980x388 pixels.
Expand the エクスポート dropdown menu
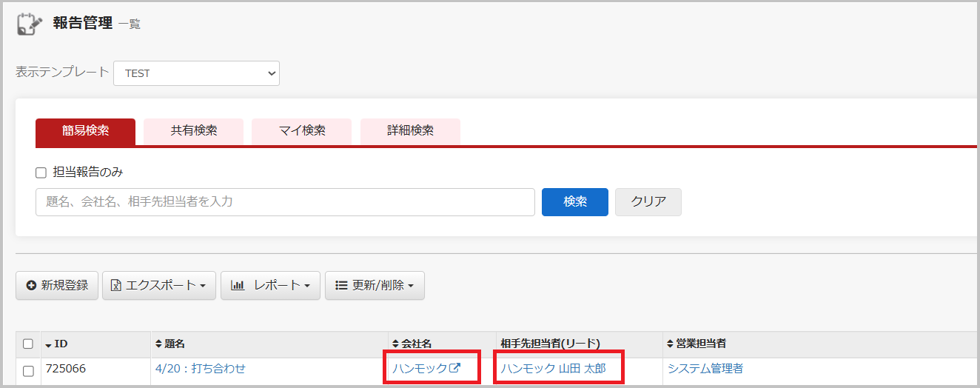[159, 285]
